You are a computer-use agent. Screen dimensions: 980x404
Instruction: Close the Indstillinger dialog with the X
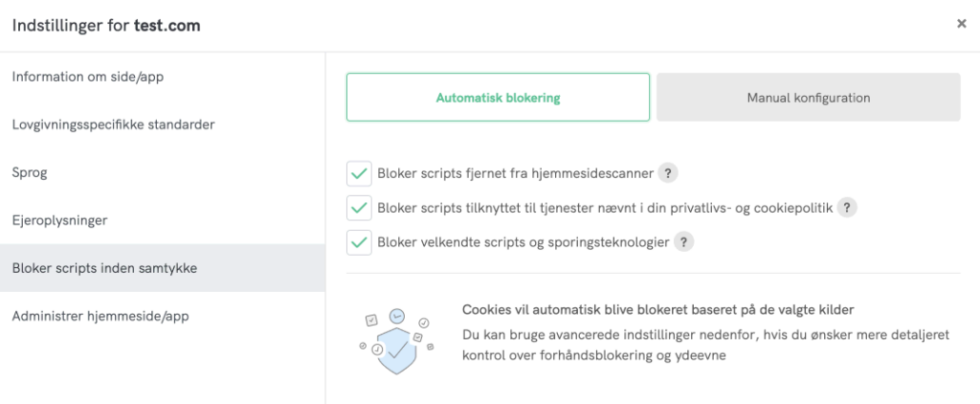[962, 25]
